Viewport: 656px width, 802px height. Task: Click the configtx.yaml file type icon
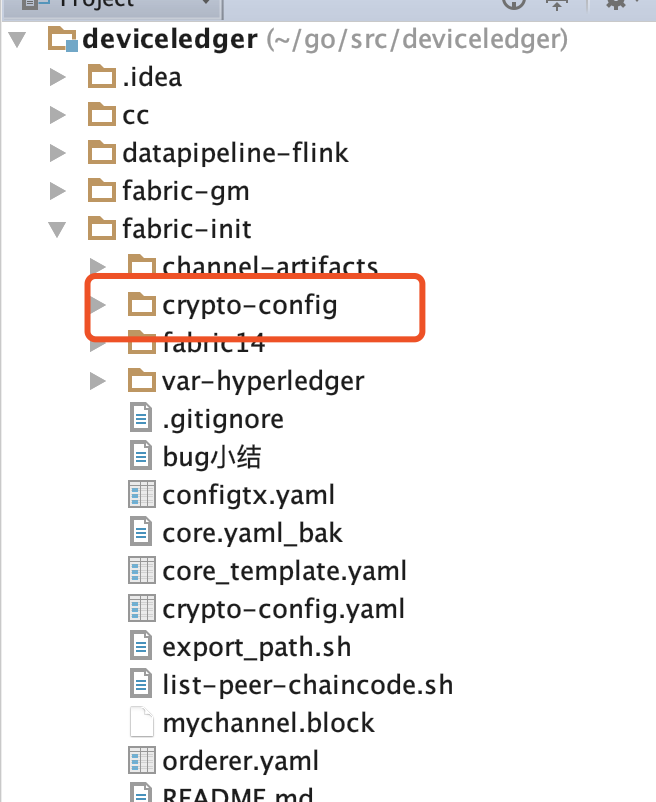(x=140, y=494)
